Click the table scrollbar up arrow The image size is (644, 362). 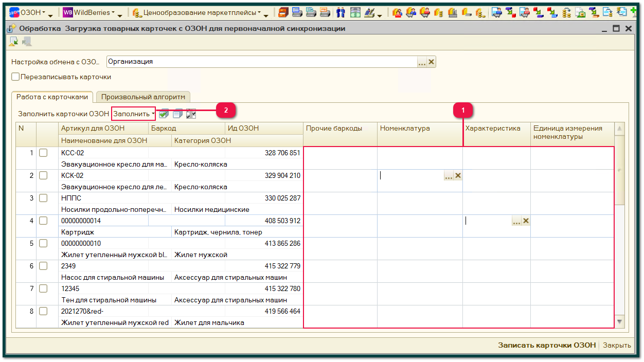(x=619, y=128)
